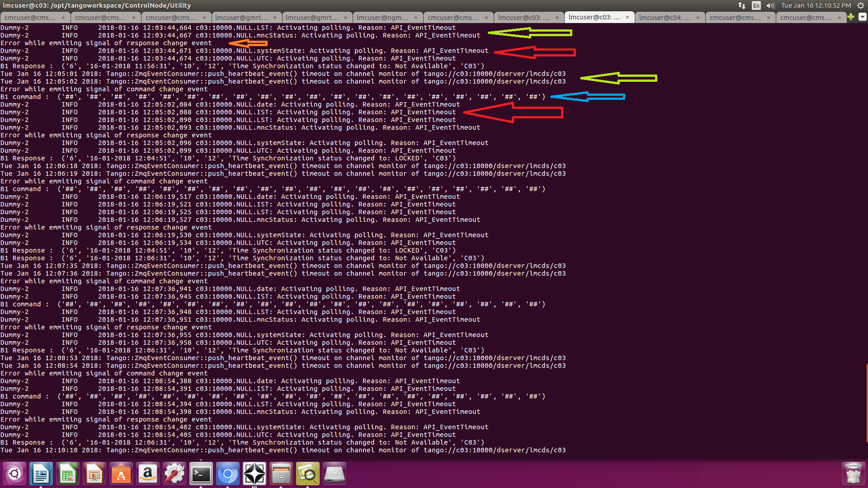This screenshot has width=868, height=488.
Task: Open the tab list dropdown arrow
Action: [863, 17]
